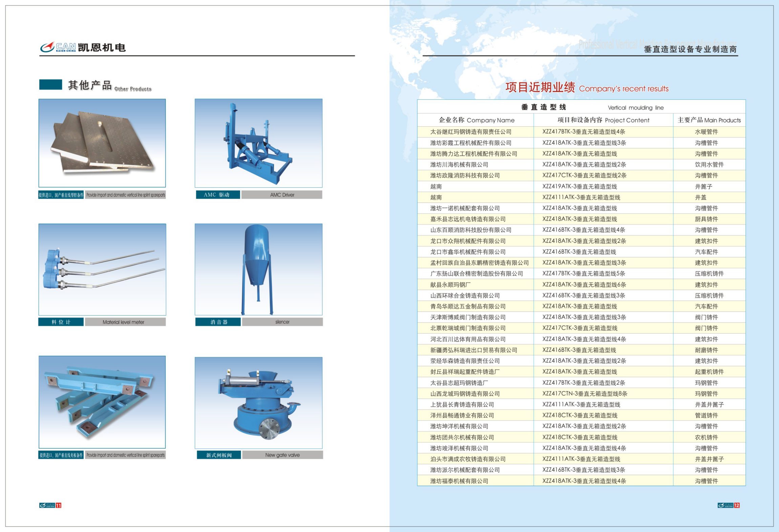Click the Main Products column header
Image resolution: width=779 pixels, height=532 pixels.
coord(709,120)
